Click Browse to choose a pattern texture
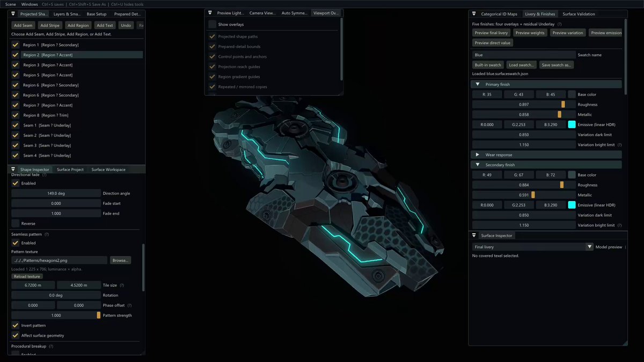This screenshot has width=644, height=362. pos(120,260)
